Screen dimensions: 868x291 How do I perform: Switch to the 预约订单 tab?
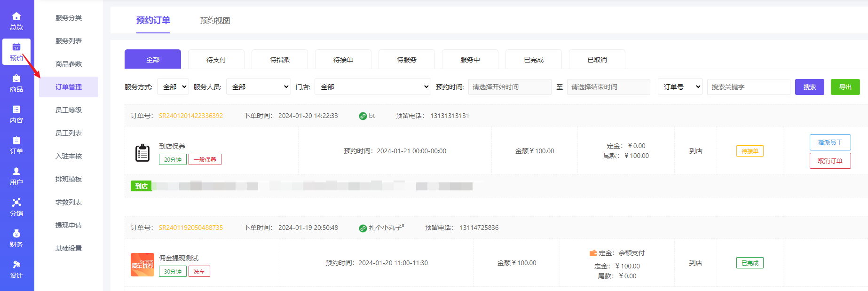tap(153, 20)
